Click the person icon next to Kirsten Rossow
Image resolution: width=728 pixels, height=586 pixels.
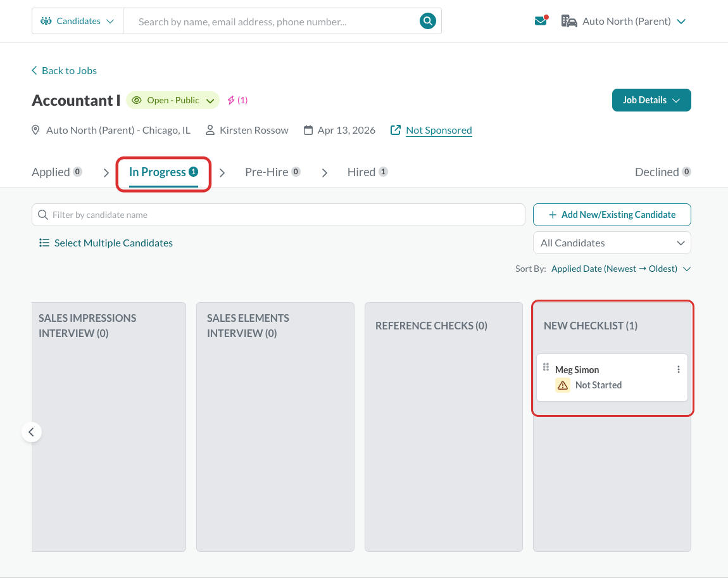(210, 130)
